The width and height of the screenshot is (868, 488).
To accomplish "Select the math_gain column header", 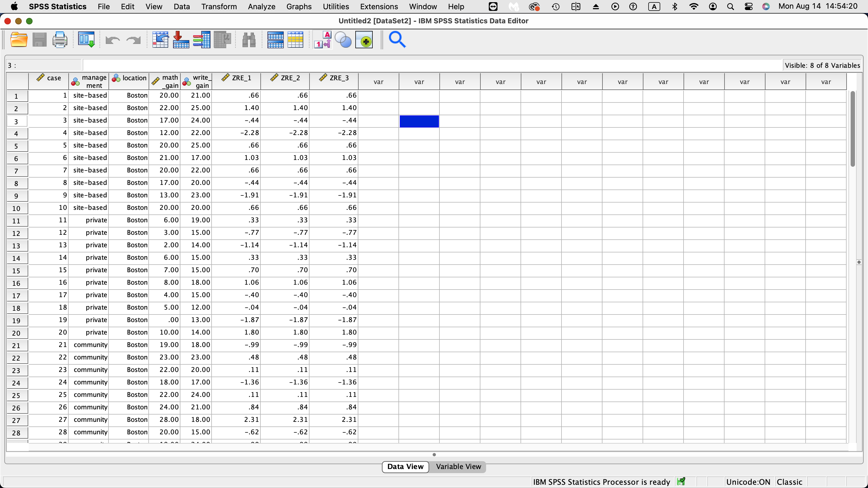I will (165, 81).
